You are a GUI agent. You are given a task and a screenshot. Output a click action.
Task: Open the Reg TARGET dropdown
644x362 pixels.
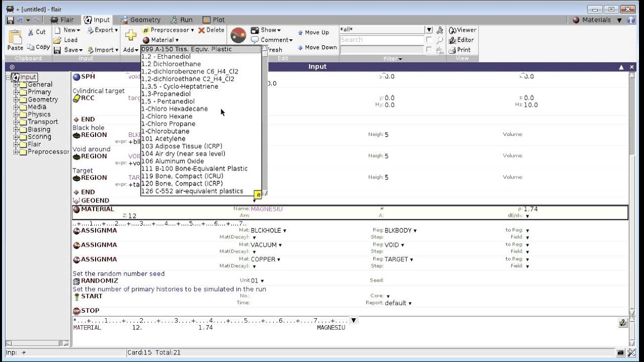pos(412,259)
